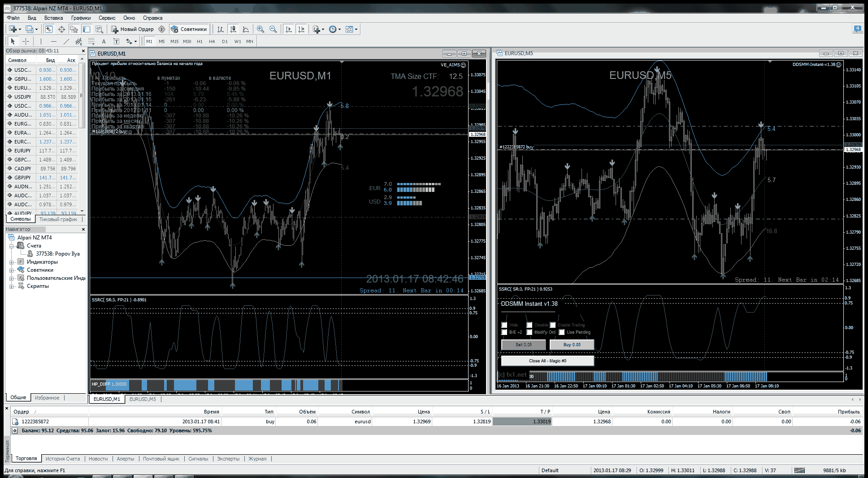Check the Enable Trailing checkbox

pos(553,325)
